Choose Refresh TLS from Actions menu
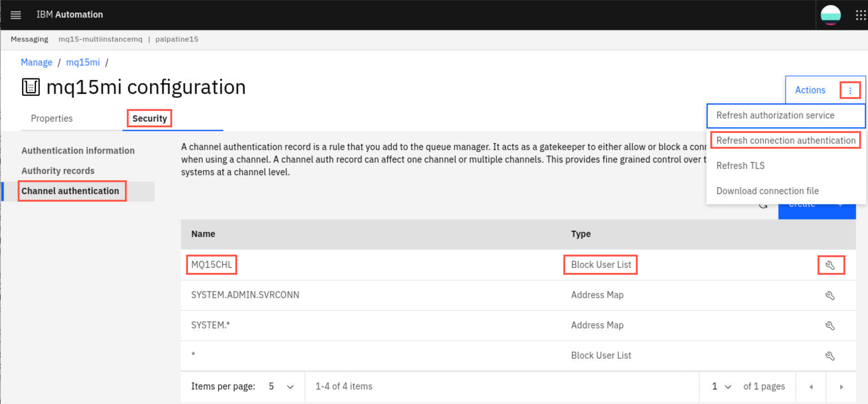 (786, 166)
